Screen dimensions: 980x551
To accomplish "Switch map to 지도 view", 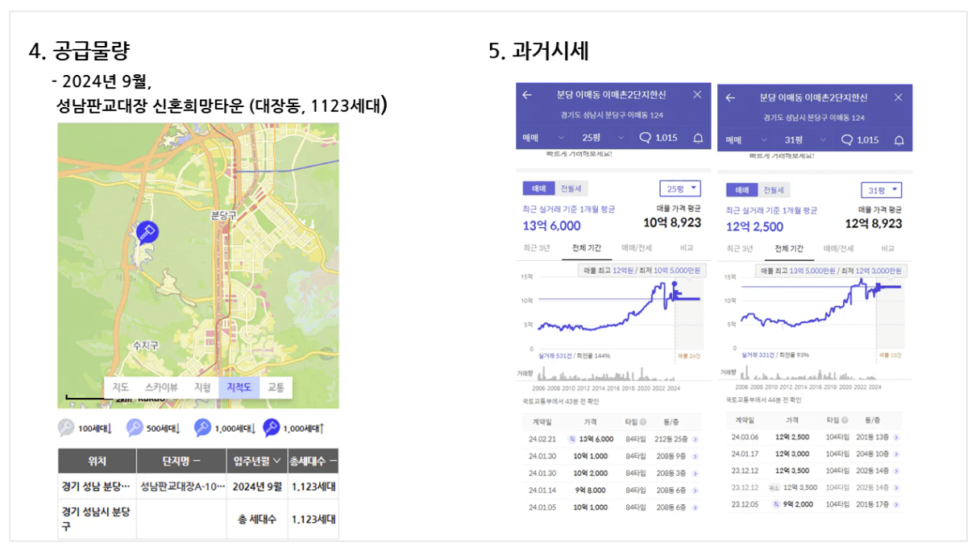I will tap(121, 387).
